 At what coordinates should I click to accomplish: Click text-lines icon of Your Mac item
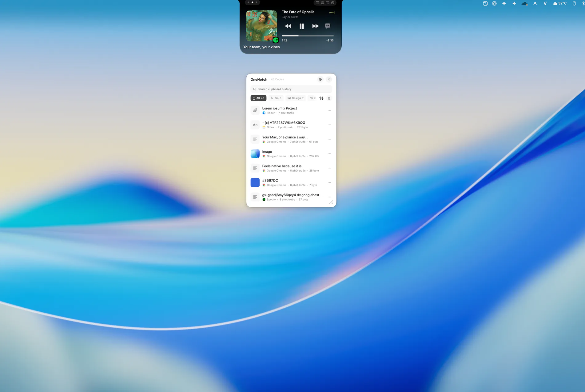pos(255,139)
